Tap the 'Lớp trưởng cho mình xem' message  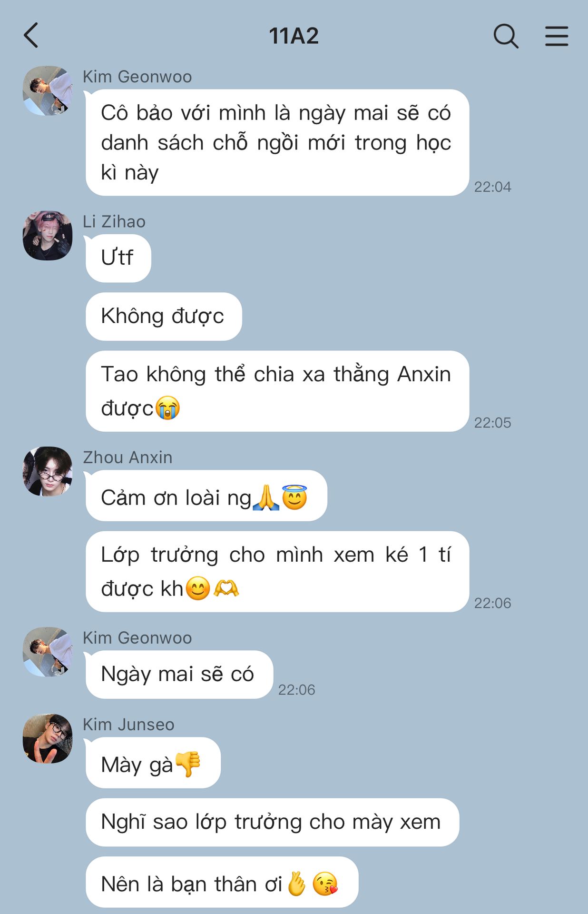point(277,572)
